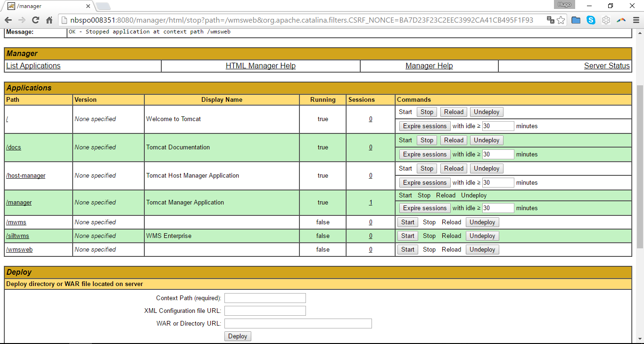Expire sessions for the /manager application
The width and height of the screenshot is (644, 344).
[424, 208]
